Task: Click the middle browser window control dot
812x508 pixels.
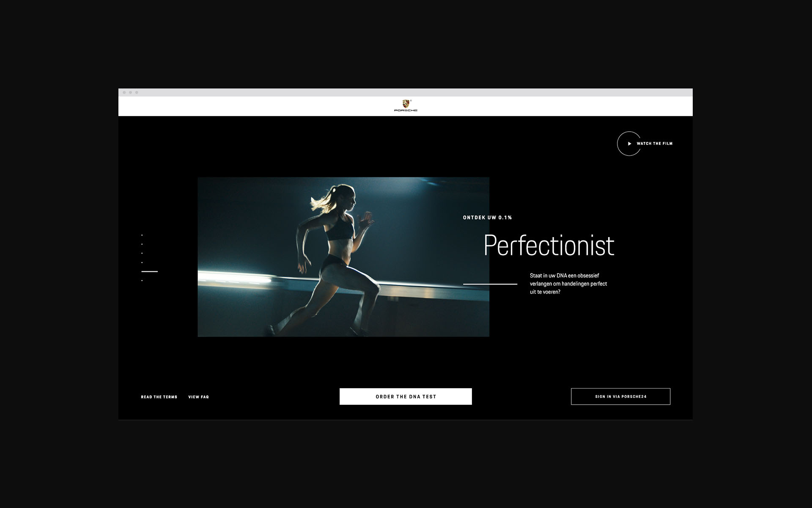Action: (x=131, y=92)
